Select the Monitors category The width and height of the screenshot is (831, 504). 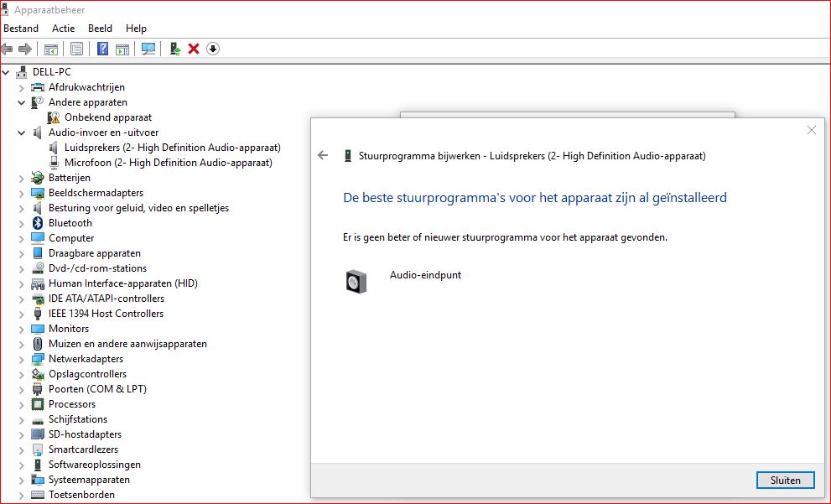69,329
